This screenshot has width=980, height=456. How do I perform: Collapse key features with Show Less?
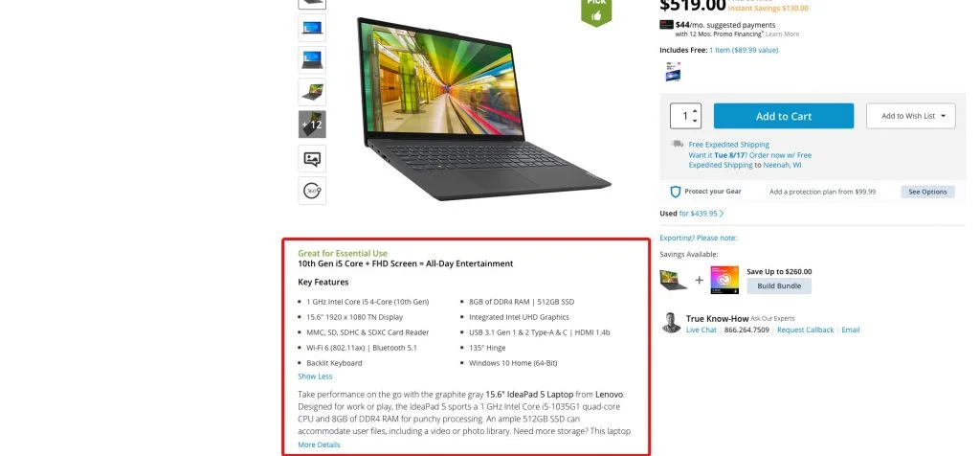pos(315,376)
